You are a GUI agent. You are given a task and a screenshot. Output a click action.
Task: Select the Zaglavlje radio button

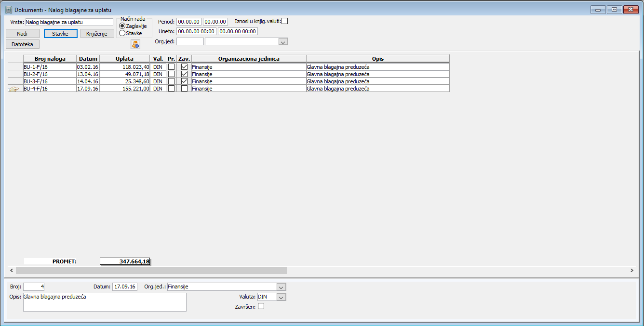(122, 26)
